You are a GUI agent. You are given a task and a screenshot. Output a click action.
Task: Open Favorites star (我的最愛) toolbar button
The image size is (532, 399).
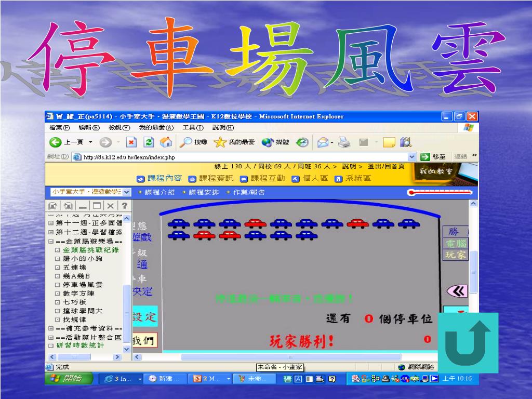234,142
